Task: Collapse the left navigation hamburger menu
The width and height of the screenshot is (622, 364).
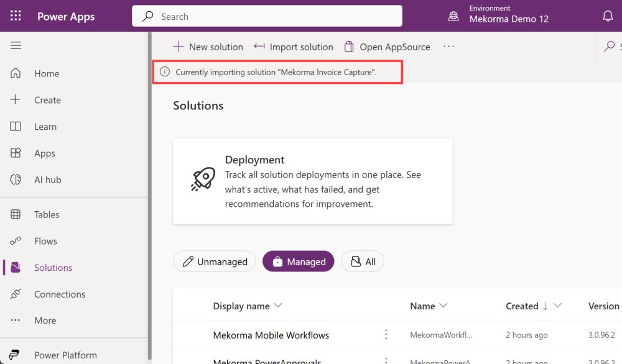Action: pyautogui.click(x=16, y=45)
